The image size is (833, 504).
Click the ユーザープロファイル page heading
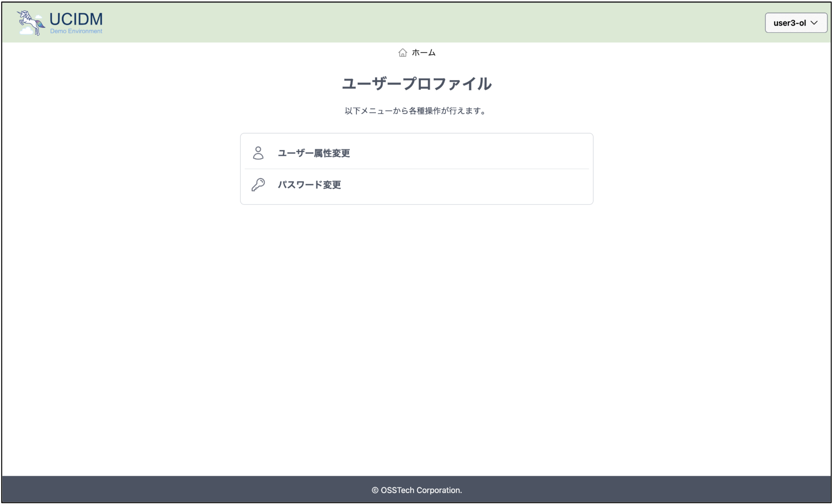416,83
